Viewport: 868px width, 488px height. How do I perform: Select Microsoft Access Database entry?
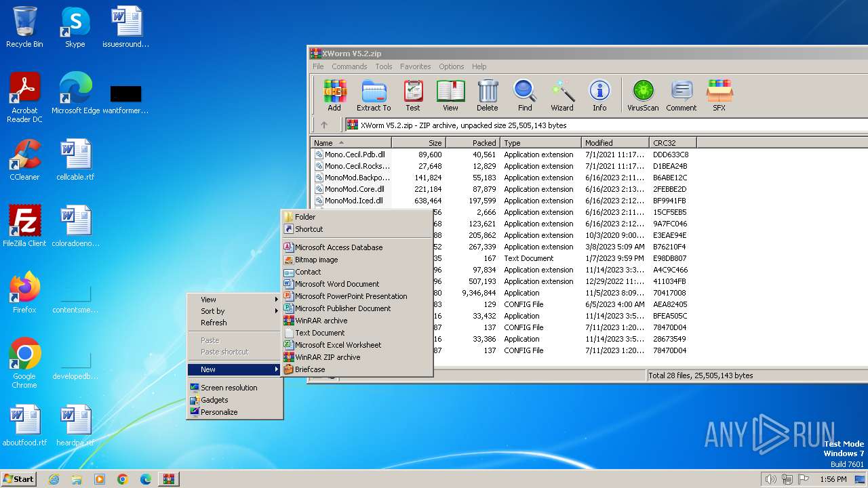pyautogui.click(x=357, y=247)
